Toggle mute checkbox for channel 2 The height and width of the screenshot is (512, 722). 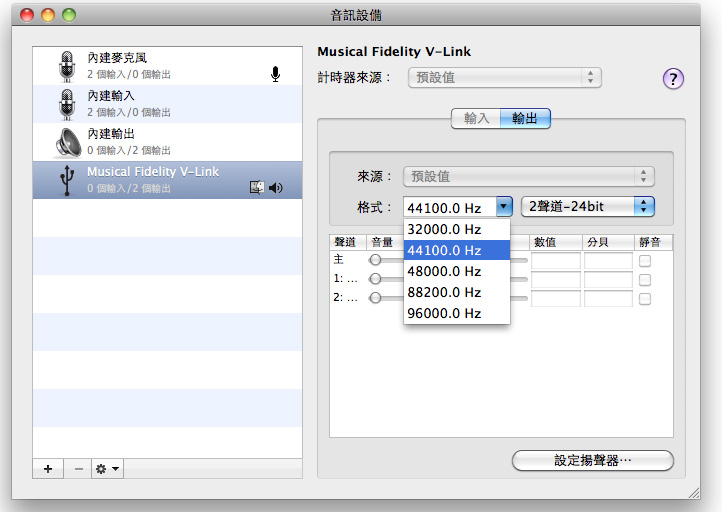pyautogui.click(x=645, y=299)
